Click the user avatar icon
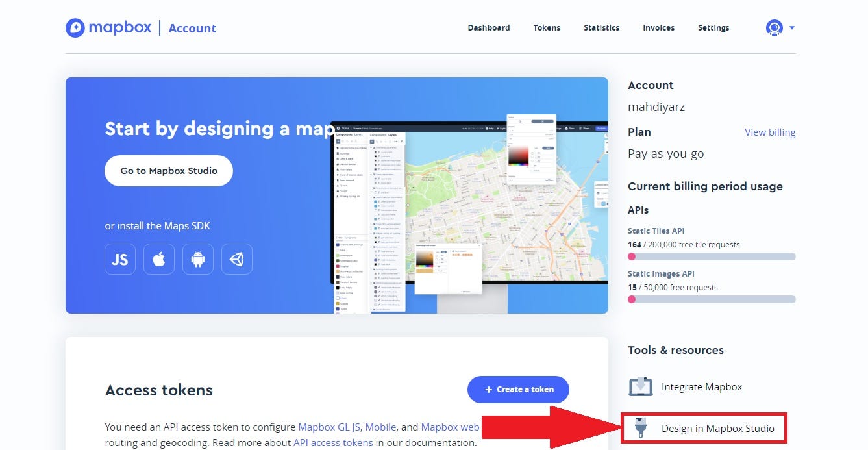Viewport: 868px width, 450px height. pos(774,28)
